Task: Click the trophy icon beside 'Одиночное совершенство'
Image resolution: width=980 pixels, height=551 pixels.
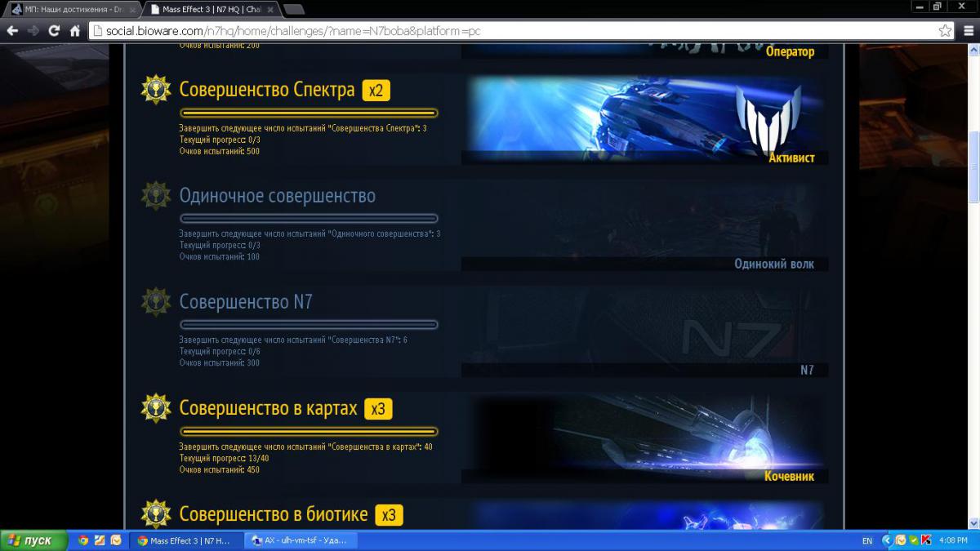Action: (x=155, y=195)
